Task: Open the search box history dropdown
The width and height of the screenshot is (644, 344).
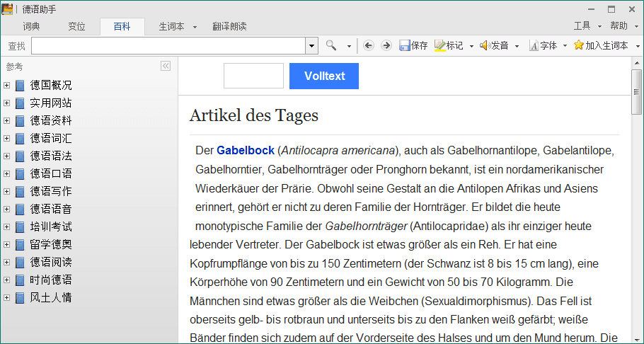Action: (x=311, y=45)
